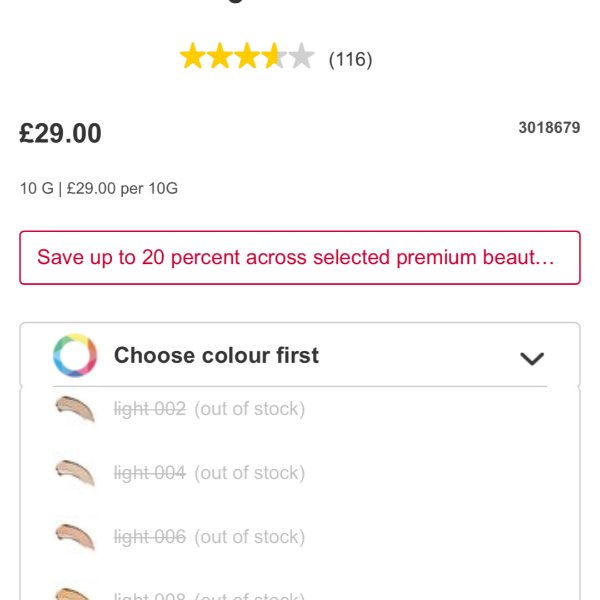600x600 pixels.
Task: Open the Choose colour first dropdown label
Action: (216, 355)
